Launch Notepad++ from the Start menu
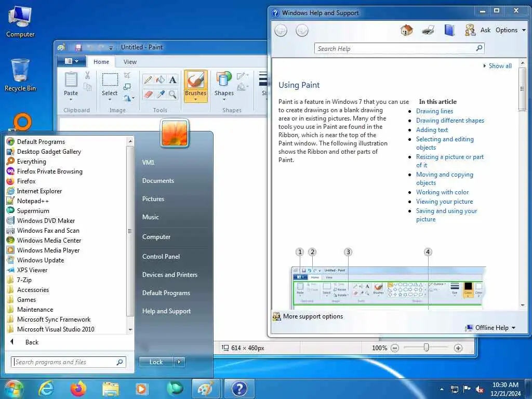This screenshot has height=399, width=532. click(x=33, y=201)
